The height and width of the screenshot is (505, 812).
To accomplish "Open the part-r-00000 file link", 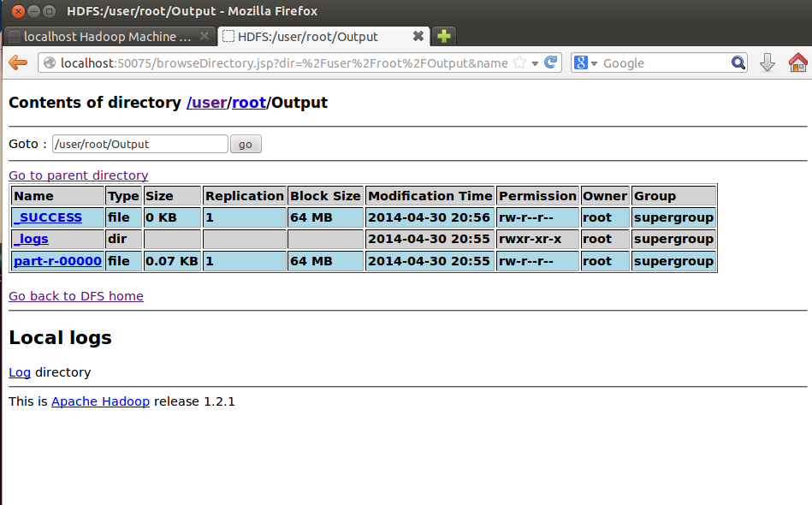I will click(x=57, y=261).
